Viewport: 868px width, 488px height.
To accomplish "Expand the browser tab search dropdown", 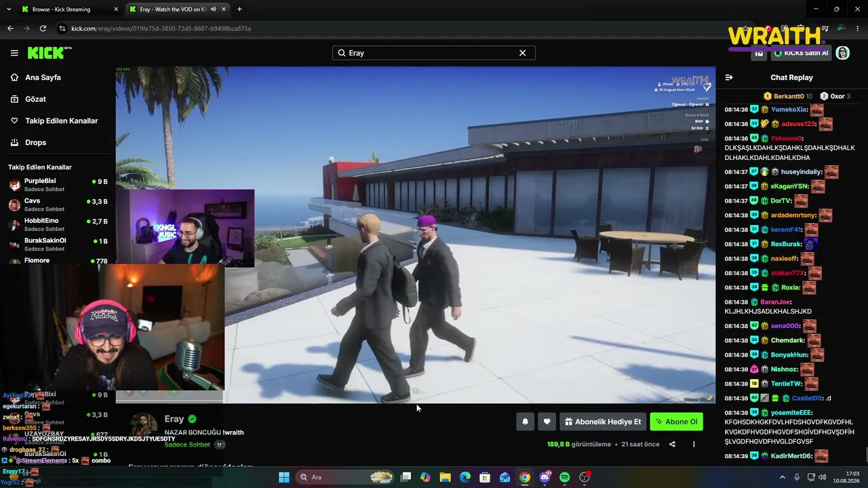I will tap(9, 9).
